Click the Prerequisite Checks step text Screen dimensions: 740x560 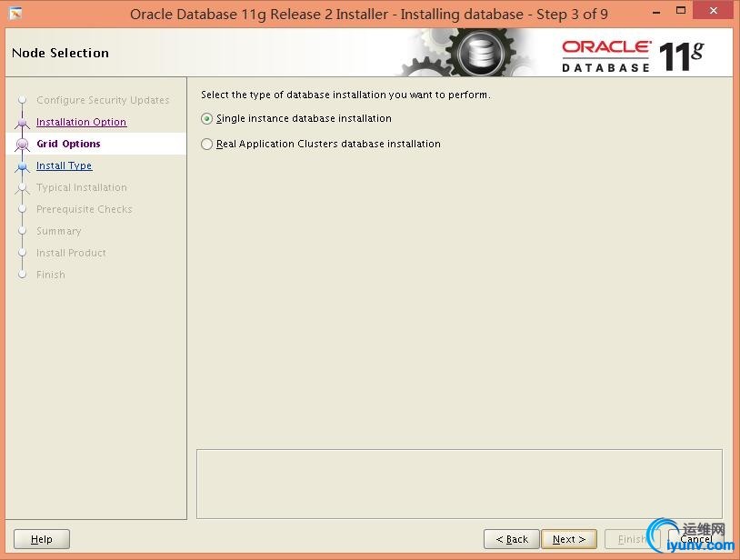(x=85, y=209)
